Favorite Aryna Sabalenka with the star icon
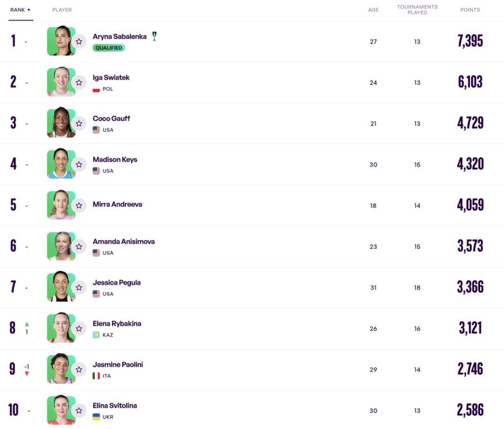The image size is (504, 429). (x=79, y=42)
